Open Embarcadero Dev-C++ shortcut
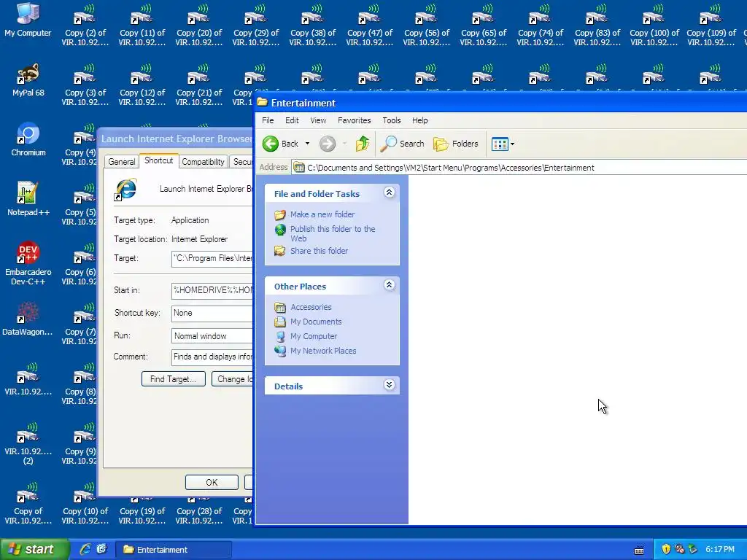 pos(28,264)
